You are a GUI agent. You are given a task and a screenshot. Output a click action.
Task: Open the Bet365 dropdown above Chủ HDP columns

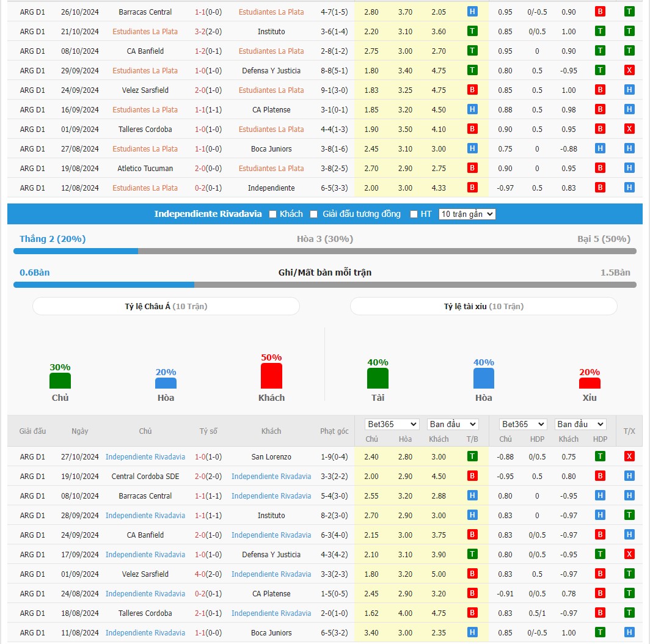(x=523, y=424)
